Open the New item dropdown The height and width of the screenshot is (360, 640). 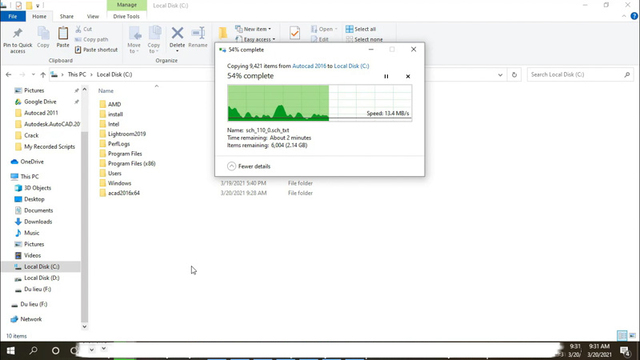tap(253, 29)
